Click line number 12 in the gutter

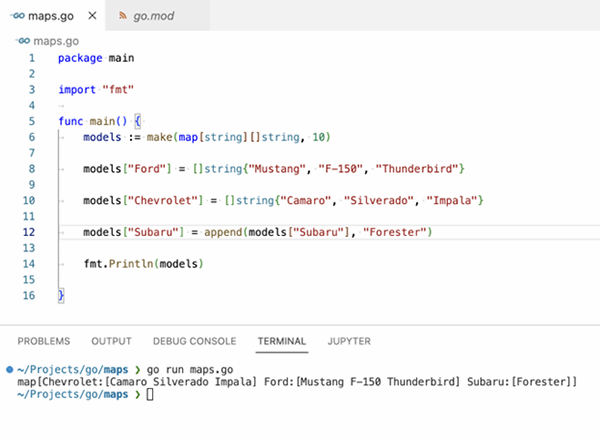pos(29,233)
